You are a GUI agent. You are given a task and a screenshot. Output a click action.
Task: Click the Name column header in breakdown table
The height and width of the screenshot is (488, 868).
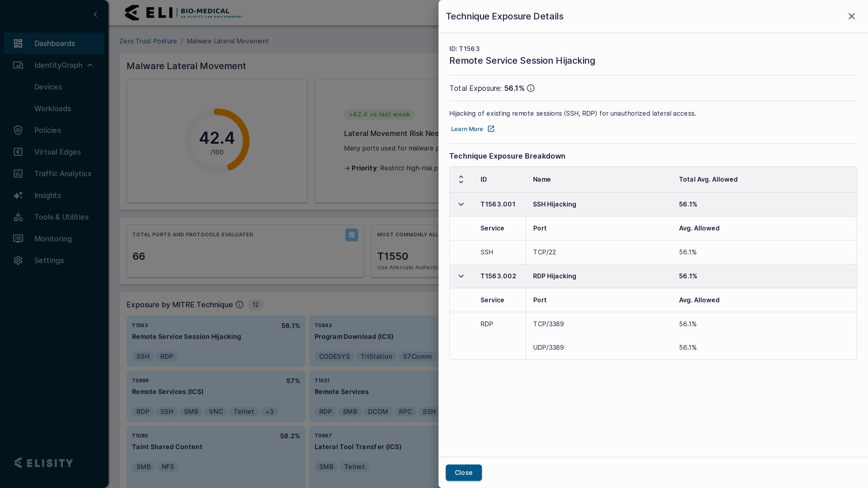point(542,180)
